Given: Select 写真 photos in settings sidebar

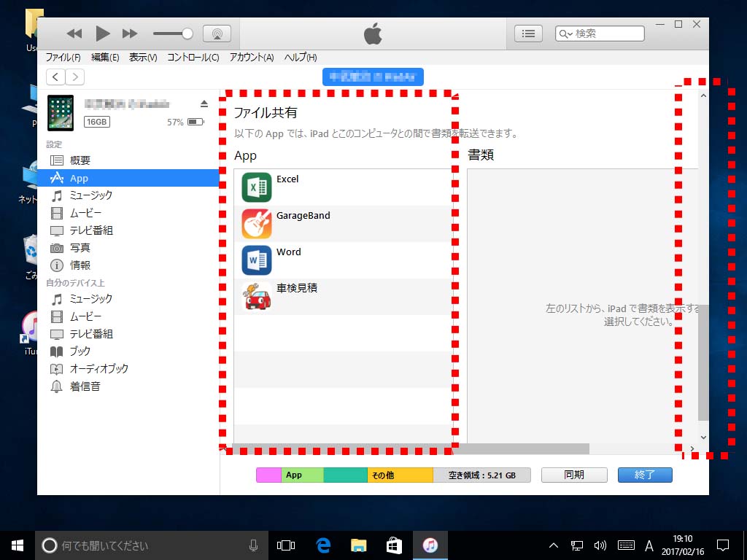Looking at the screenshot, I should 80,248.
